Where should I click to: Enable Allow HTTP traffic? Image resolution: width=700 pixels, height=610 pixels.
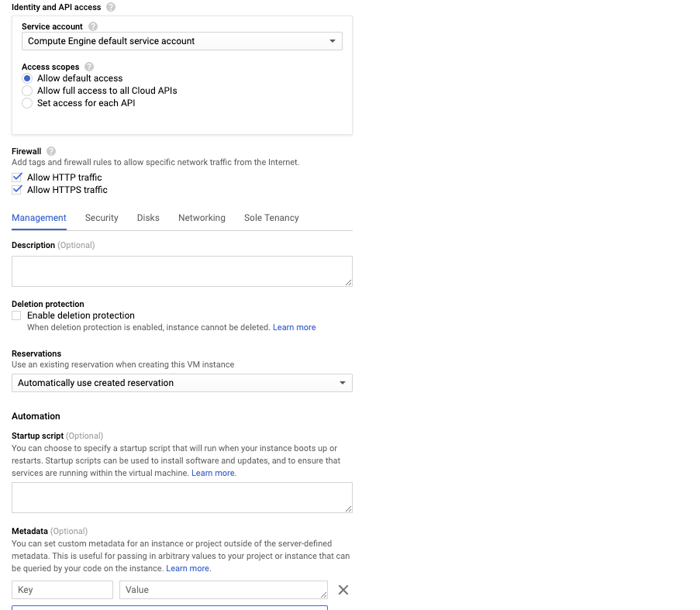(17, 177)
